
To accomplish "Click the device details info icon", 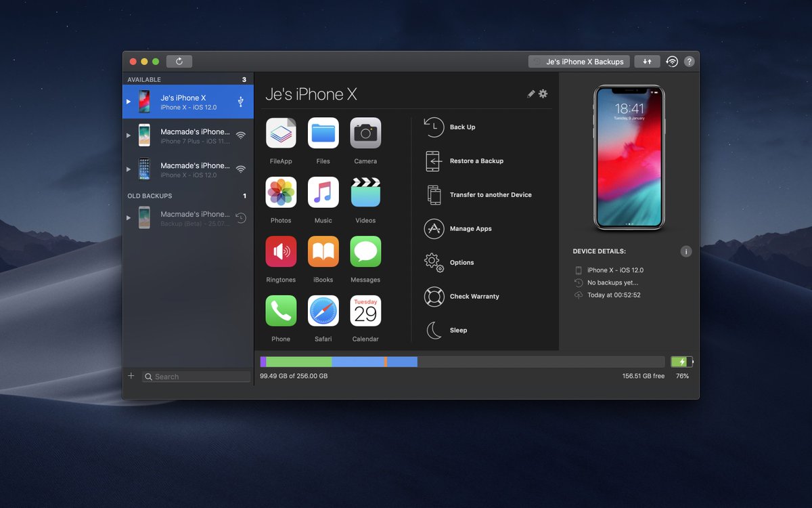I will point(686,252).
